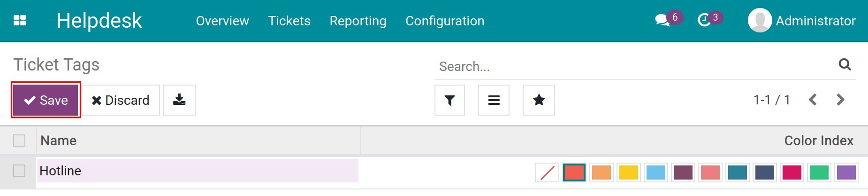Click the Administrator avatar picture

[760, 21]
